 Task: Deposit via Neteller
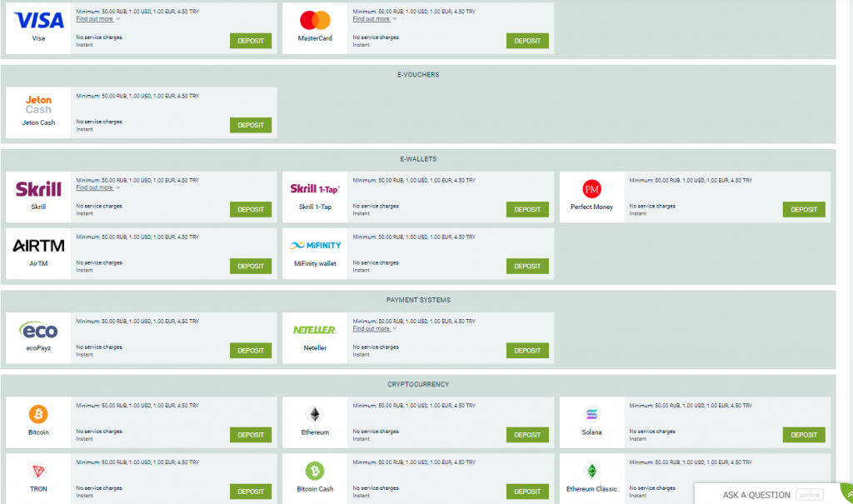[527, 351]
